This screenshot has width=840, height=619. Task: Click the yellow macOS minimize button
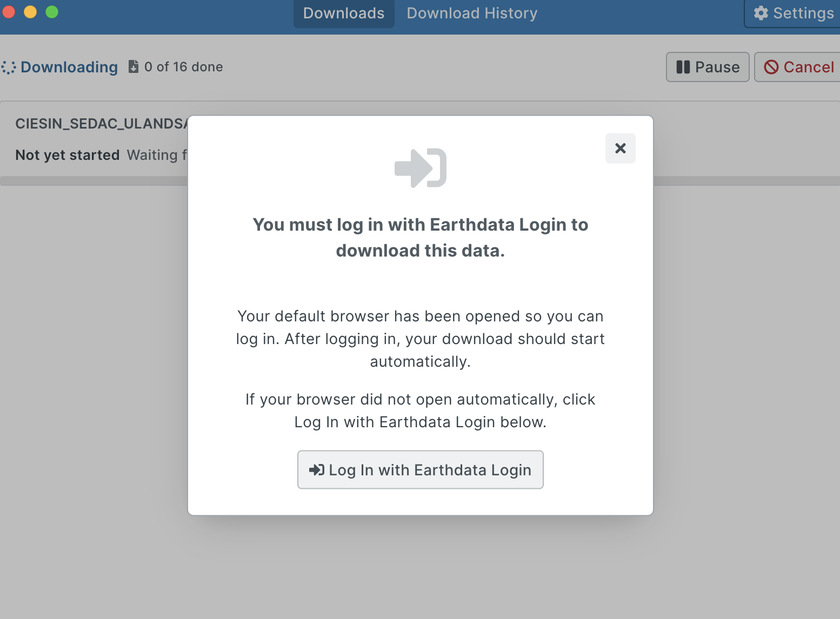(x=30, y=12)
